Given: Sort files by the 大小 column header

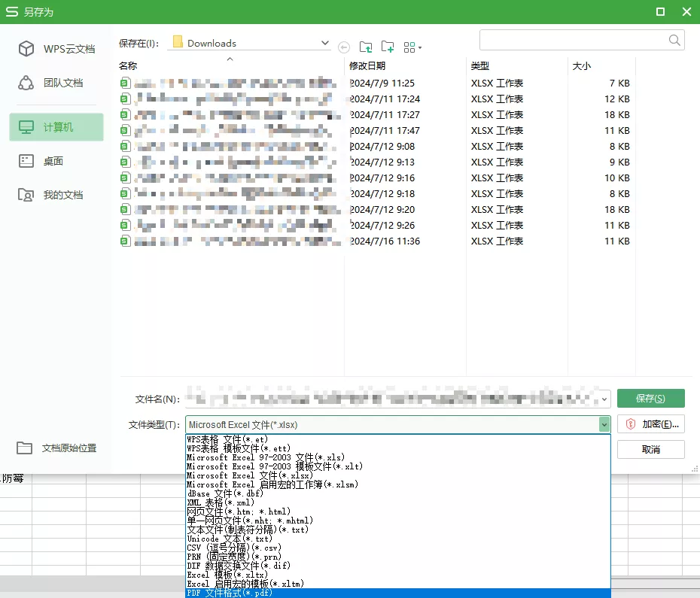Looking at the screenshot, I should point(582,65).
